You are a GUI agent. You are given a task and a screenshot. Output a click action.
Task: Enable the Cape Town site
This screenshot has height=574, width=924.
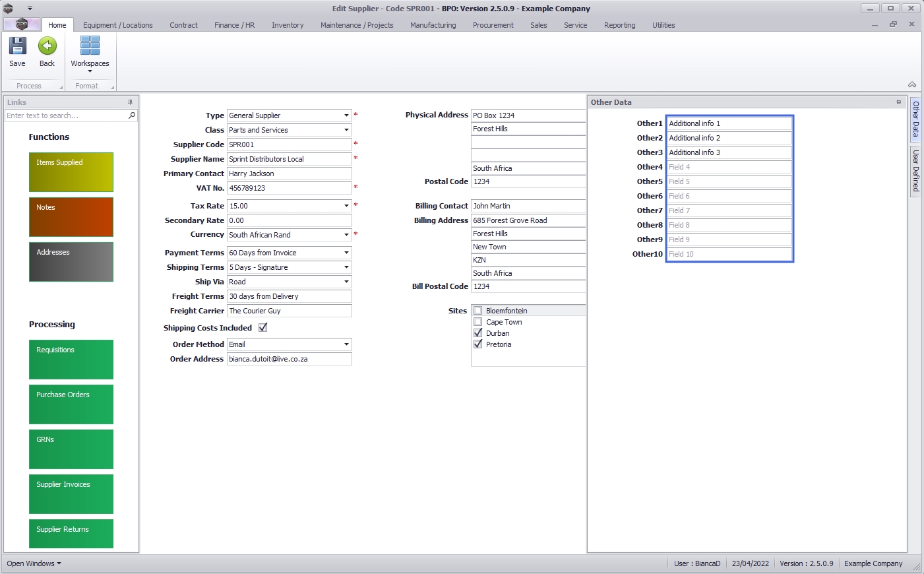tap(478, 322)
